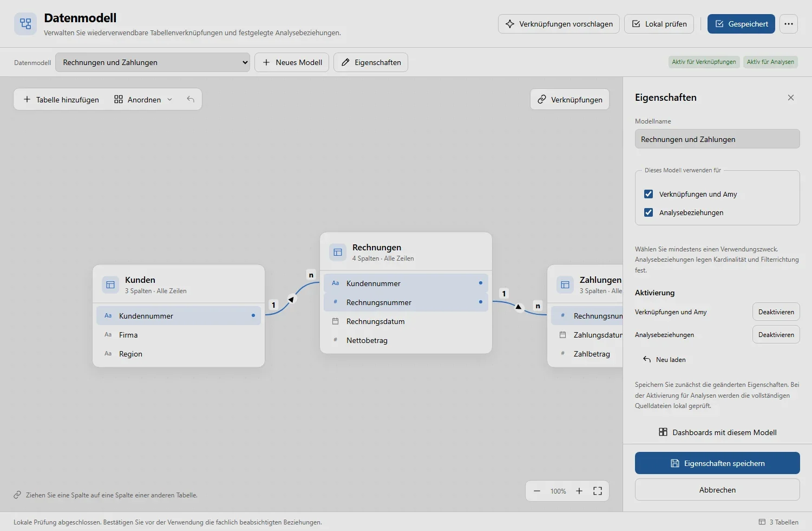Toggle the Analysebeziehungen checkbox
This screenshot has width=812, height=531.
point(649,212)
